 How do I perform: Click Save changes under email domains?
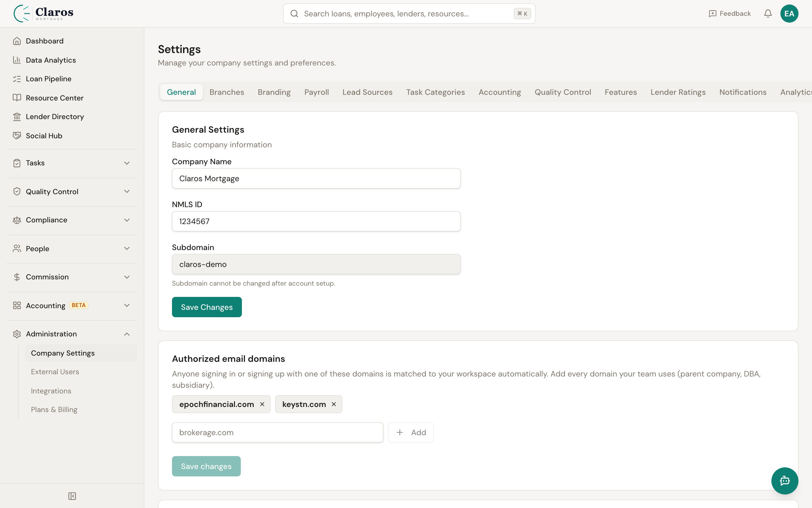pos(206,466)
